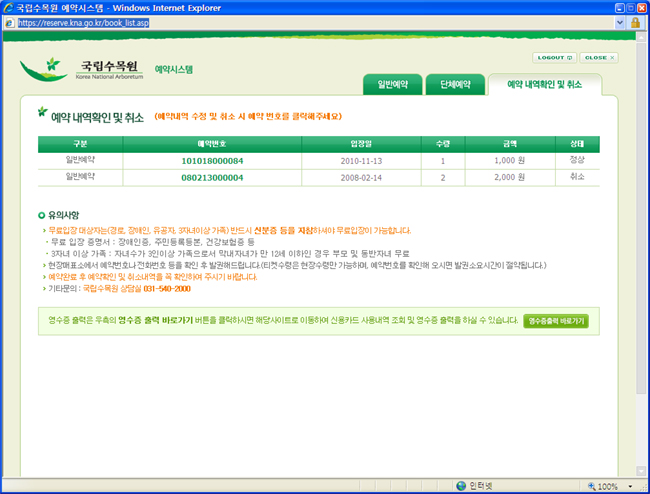Viewport: 650px width, 494px height.
Task: Click the Korea National Arboretum logo
Action: pos(82,69)
